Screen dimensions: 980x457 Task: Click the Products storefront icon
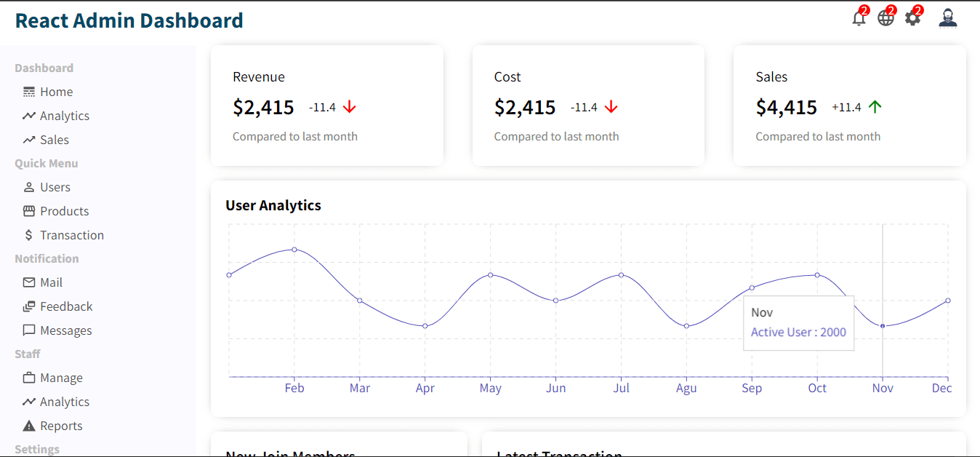coord(29,211)
